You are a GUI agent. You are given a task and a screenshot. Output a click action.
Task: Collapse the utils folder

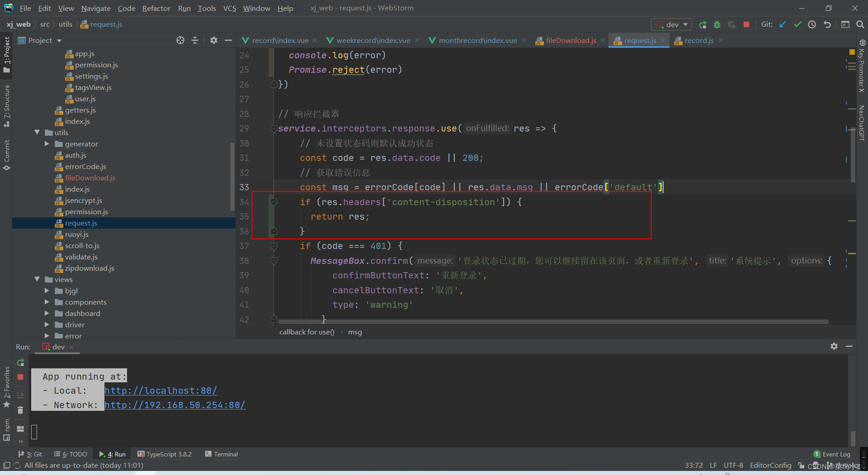[37, 132]
